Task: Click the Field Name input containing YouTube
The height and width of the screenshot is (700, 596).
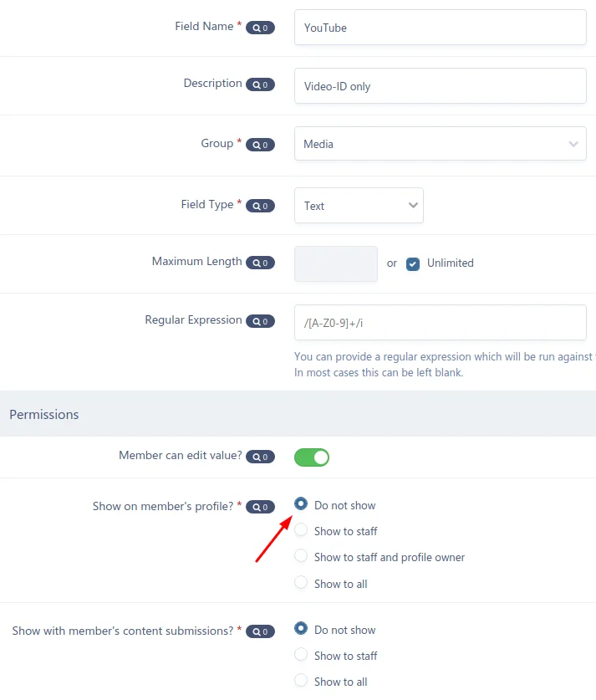Action: coord(440,28)
